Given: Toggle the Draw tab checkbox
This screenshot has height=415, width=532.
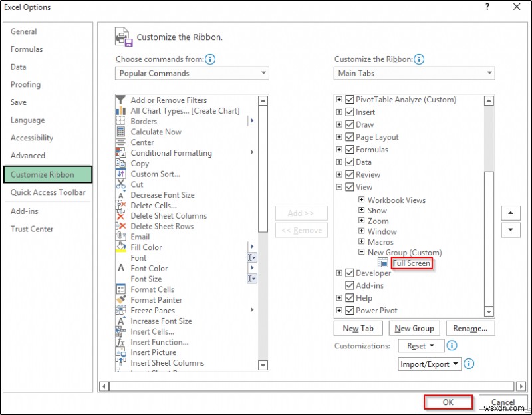Looking at the screenshot, I should [x=350, y=124].
